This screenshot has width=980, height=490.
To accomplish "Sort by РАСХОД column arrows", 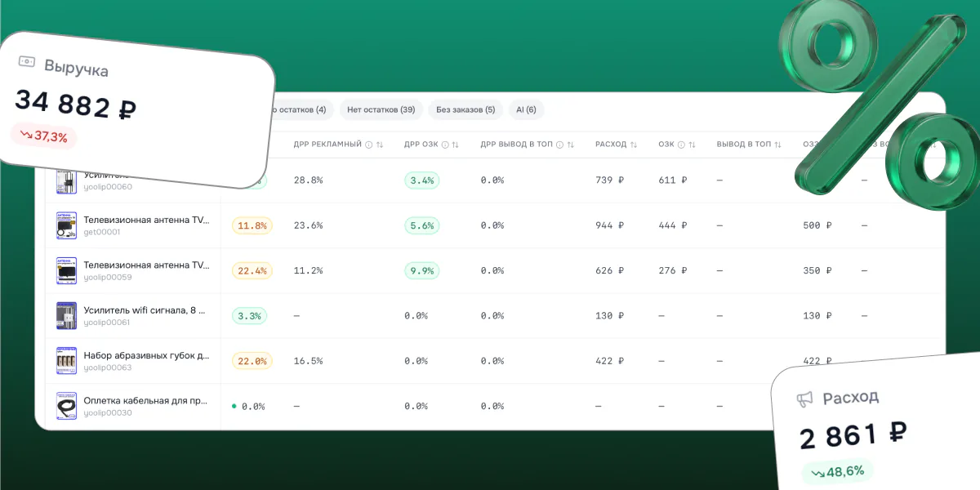I will (x=634, y=145).
